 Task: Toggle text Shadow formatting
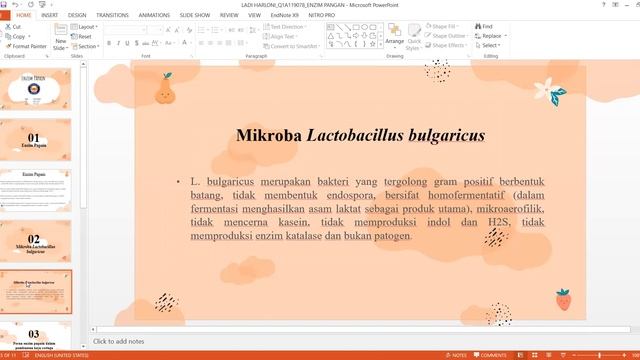(136, 43)
